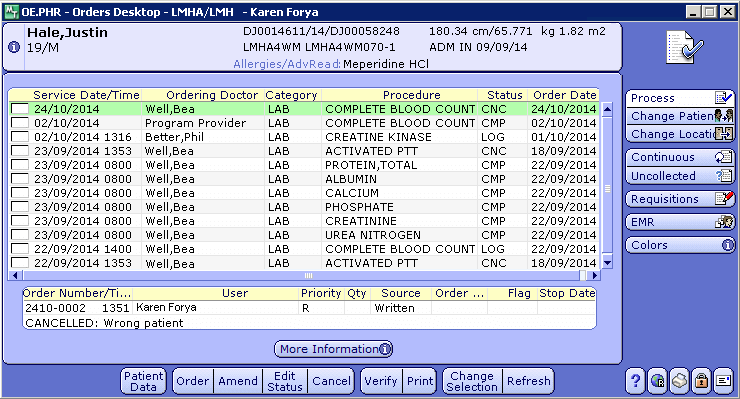This screenshot has height=399, width=740.
Task: Click the document checkmark icon at top right
Action: (684, 47)
